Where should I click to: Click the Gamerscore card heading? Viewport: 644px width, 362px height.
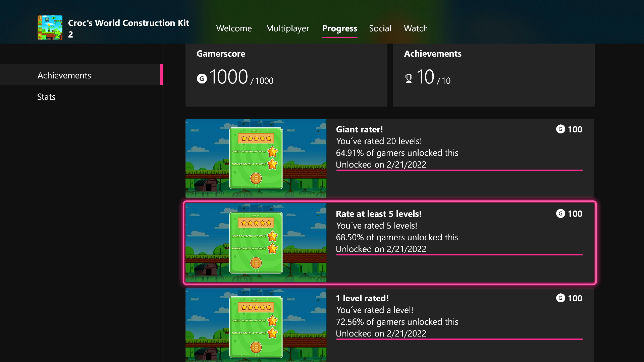(x=221, y=54)
